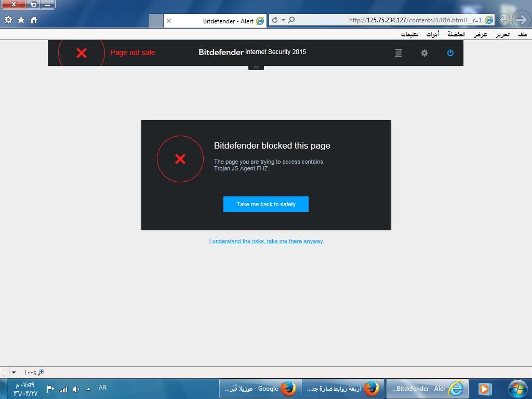Click the search magnifier in address bar
532x399 pixels.
(291, 20)
